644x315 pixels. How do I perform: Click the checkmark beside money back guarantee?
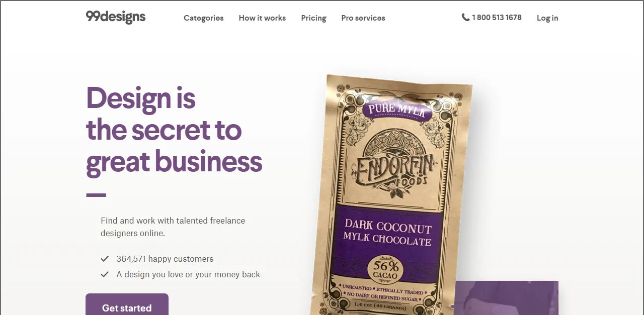pos(105,274)
